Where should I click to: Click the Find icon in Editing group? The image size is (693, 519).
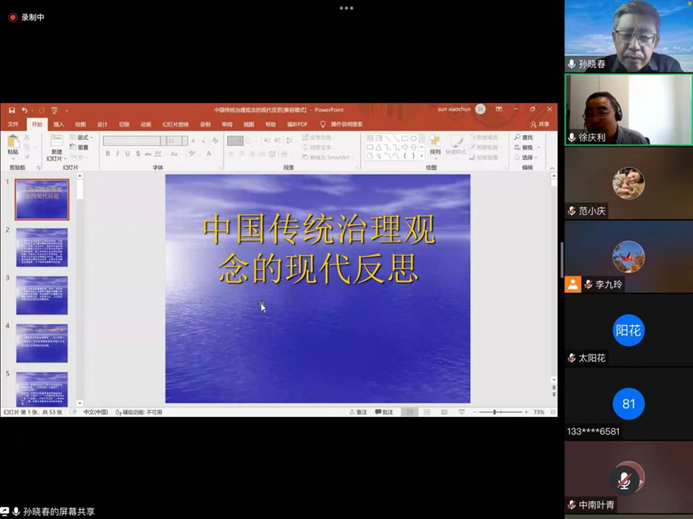point(524,137)
